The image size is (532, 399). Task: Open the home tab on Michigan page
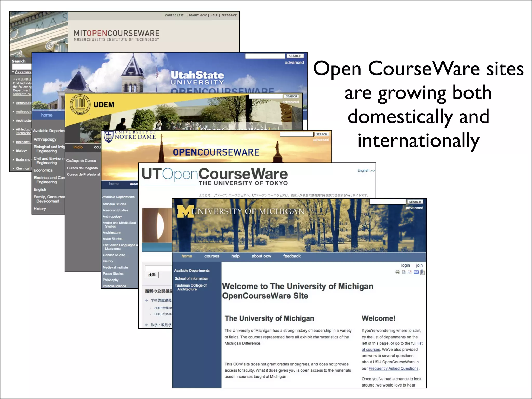point(187,256)
